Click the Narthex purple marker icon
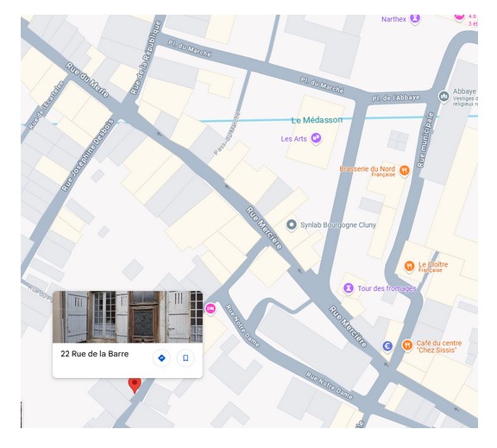Screen dimensions: 497x448 coord(415,19)
